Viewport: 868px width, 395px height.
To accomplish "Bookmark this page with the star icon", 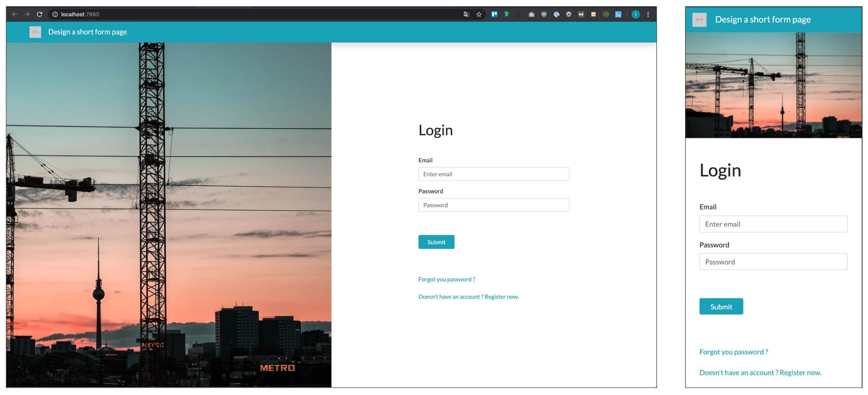I will pos(479,14).
